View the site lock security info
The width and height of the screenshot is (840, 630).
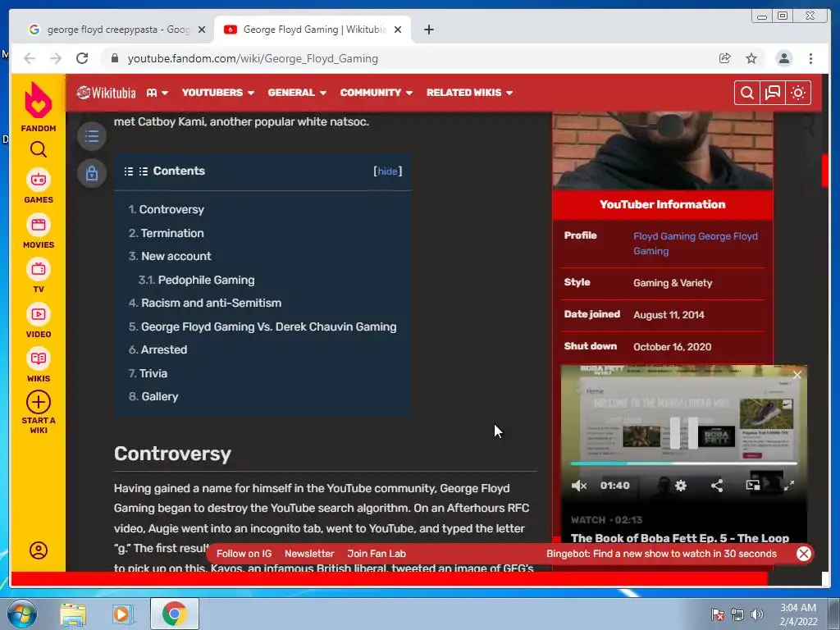coord(114,58)
